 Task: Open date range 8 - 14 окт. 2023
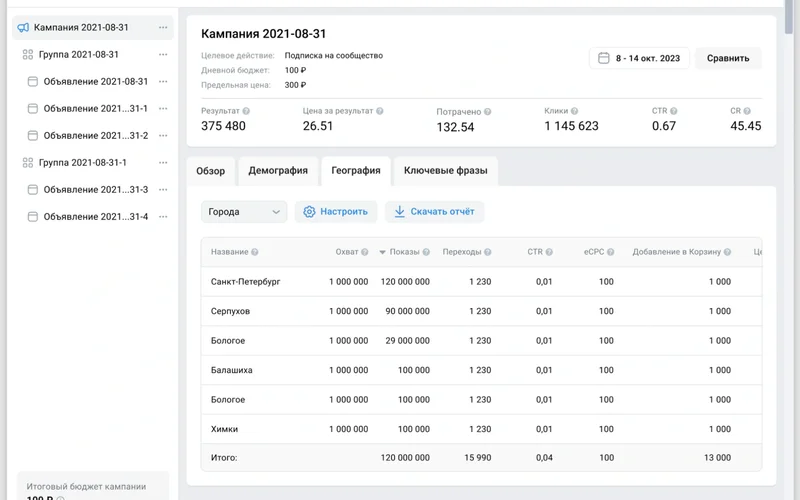click(x=639, y=58)
